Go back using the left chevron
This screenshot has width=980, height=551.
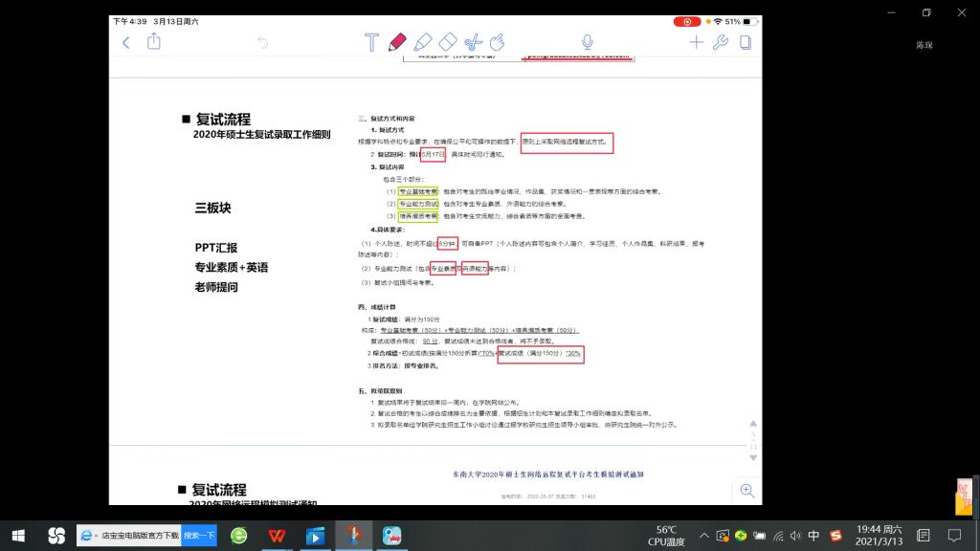[x=126, y=42]
